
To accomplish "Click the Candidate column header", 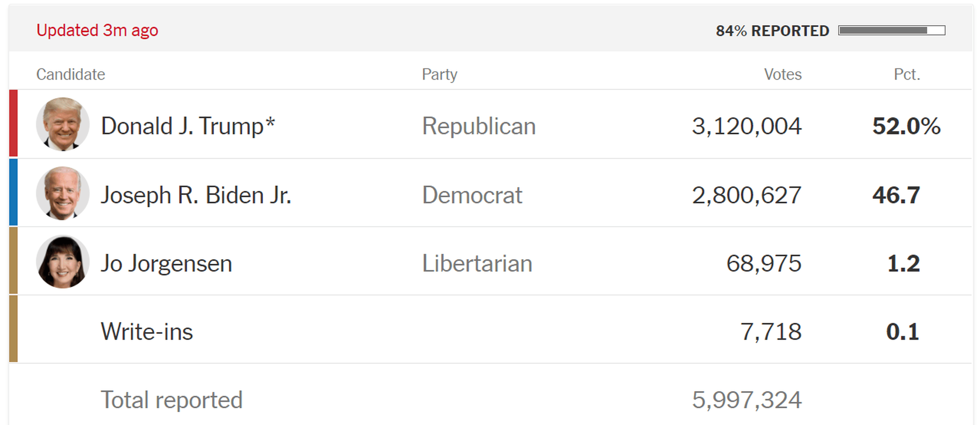I will coord(70,74).
